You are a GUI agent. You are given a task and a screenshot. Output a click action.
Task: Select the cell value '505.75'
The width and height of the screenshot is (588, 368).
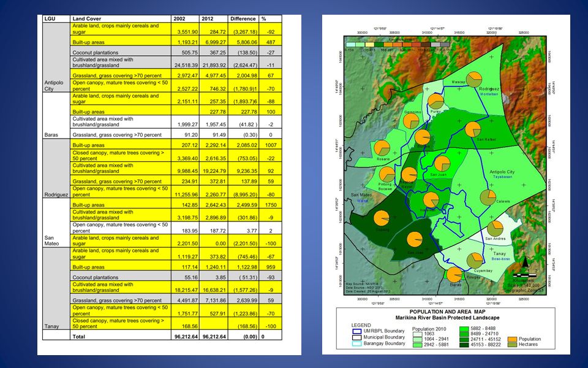190,53
